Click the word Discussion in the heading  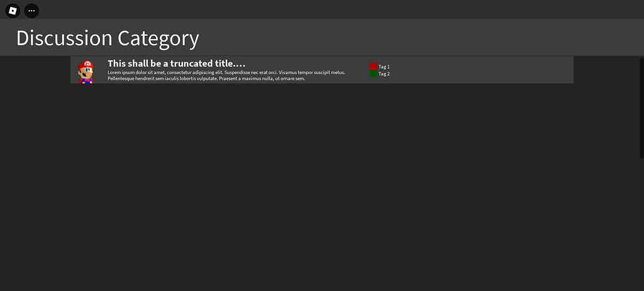coord(64,38)
